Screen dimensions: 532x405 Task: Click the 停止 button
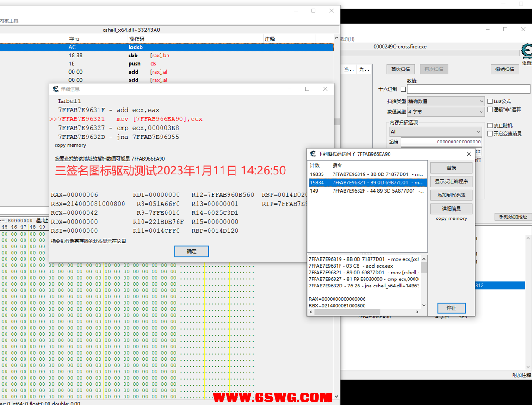(451, 308)
